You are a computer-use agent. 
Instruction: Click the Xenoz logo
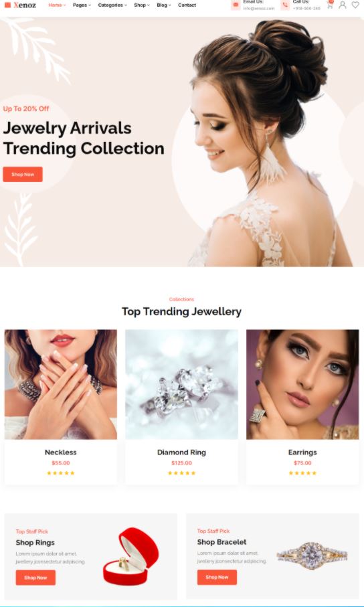20,5
